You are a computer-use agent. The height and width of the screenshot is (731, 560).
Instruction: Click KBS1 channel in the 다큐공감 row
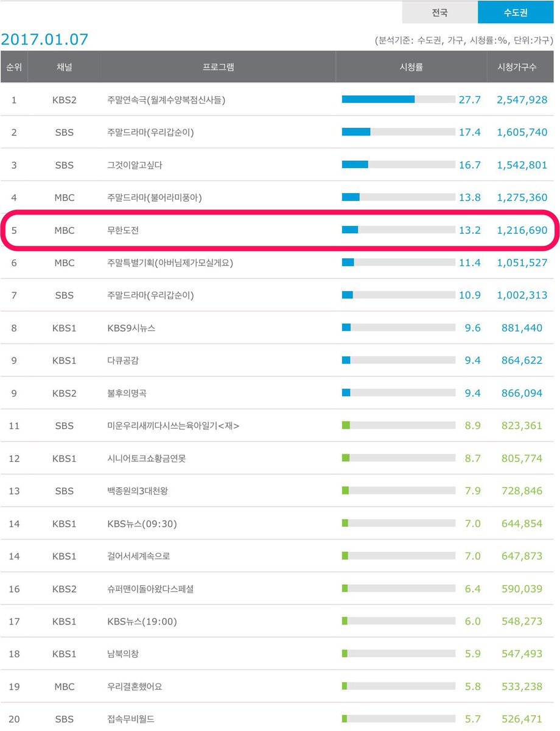(x=64, y=361)
